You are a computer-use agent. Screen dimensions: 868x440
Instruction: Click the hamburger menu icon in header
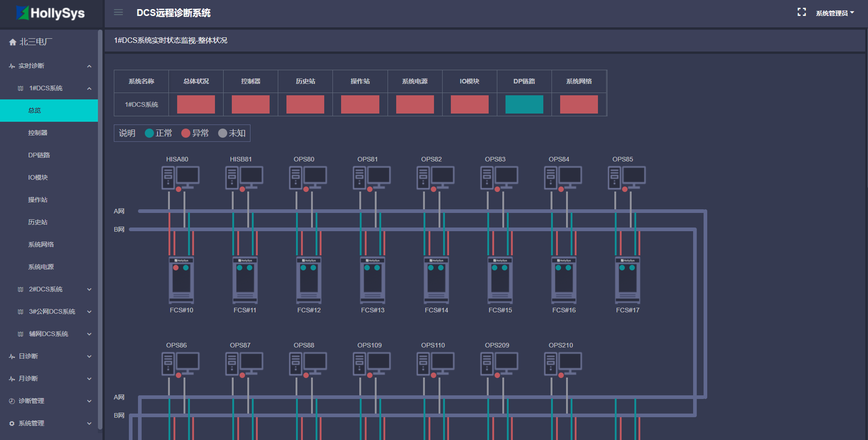[x=118, y=13]
